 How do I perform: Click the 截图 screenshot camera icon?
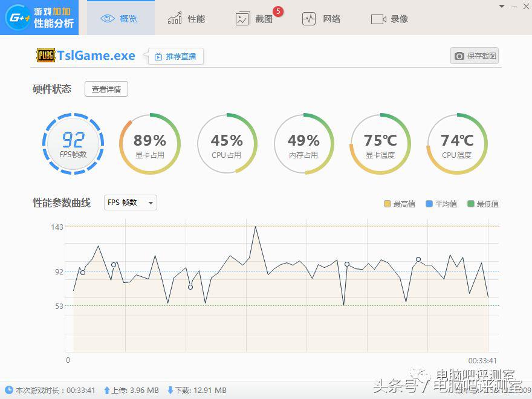(x=242, y=18)
